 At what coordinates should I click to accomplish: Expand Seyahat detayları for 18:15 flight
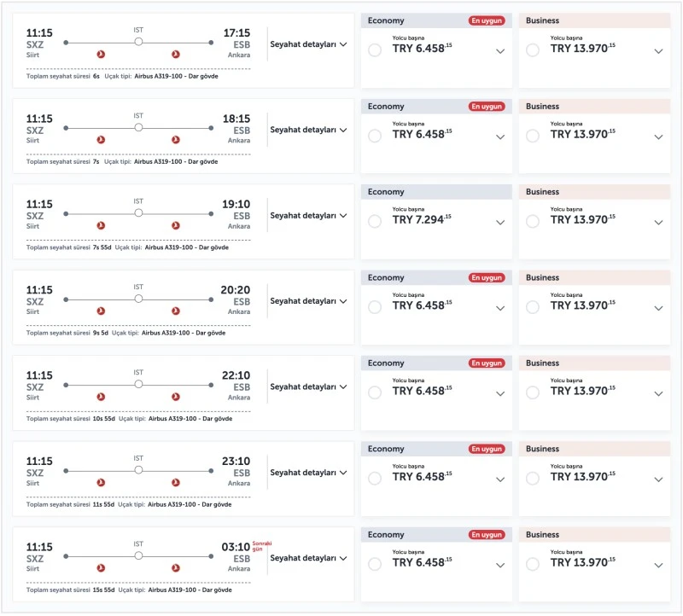point(308,130)
